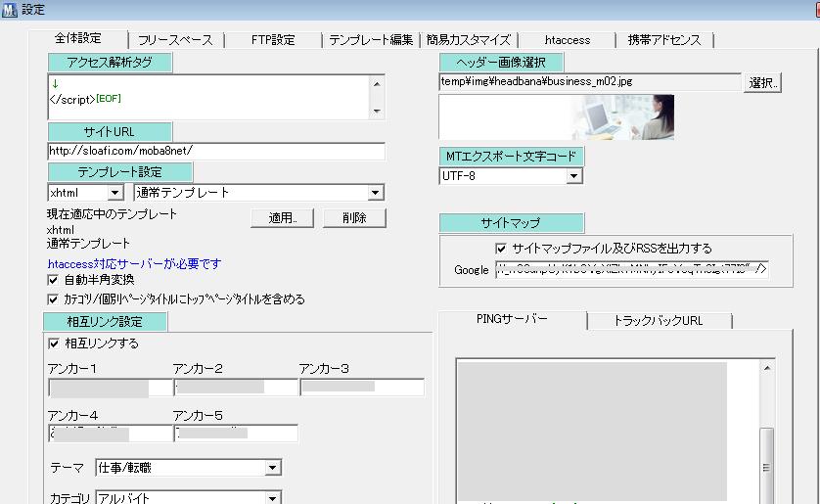The width and height of the screenshot is (820, 504).
Task: Click the アンカー4 input field
Action: 110,434
